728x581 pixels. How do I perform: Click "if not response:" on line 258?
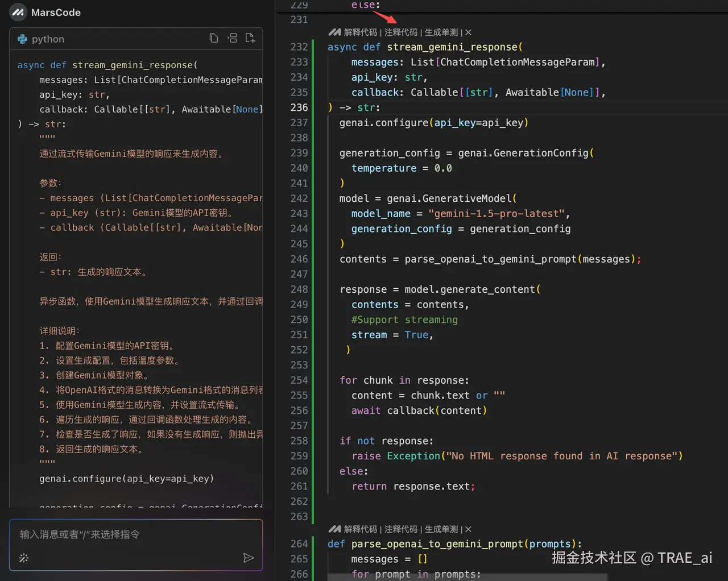point(386,441)
